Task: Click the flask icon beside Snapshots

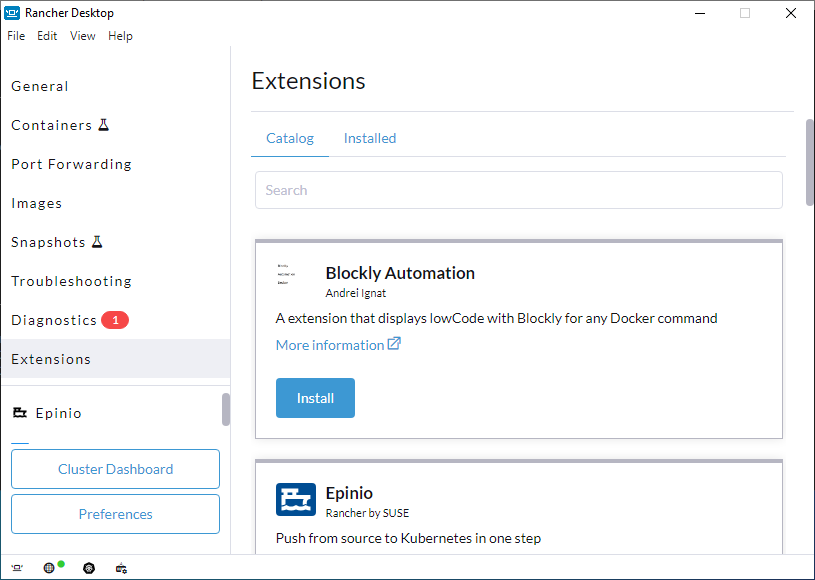Action: click(x=97, y=242)
